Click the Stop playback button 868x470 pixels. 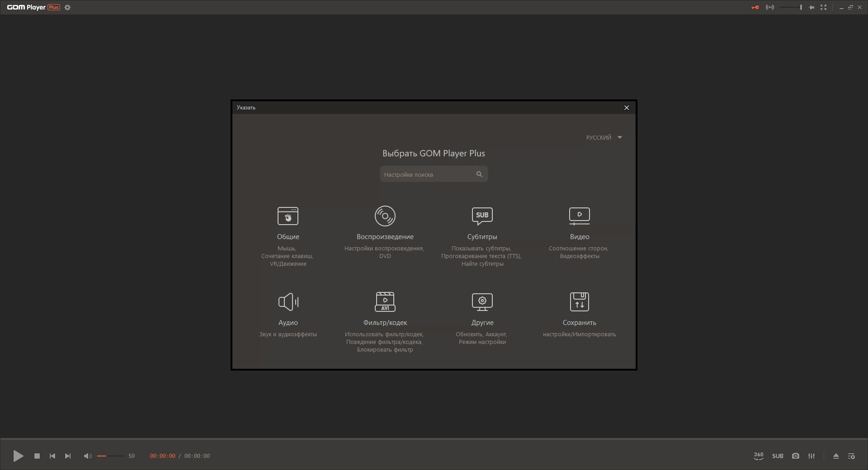[x=37, y=456]
